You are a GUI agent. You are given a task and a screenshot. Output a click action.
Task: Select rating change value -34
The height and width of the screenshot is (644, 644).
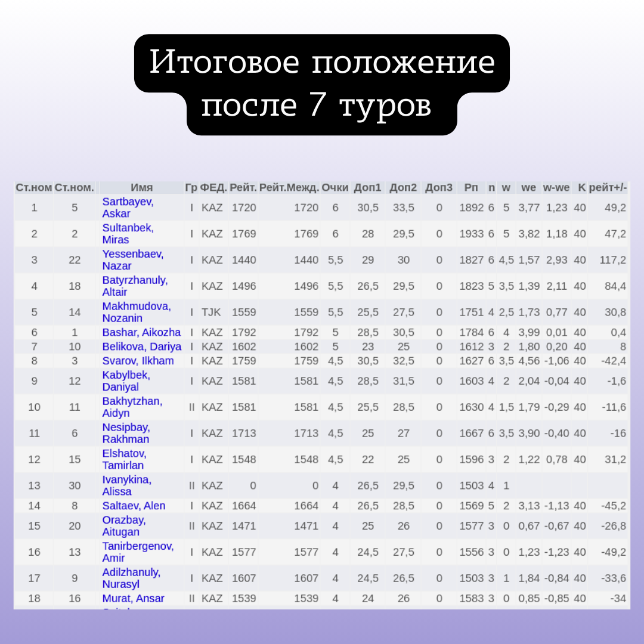click(x=618, y=599)
